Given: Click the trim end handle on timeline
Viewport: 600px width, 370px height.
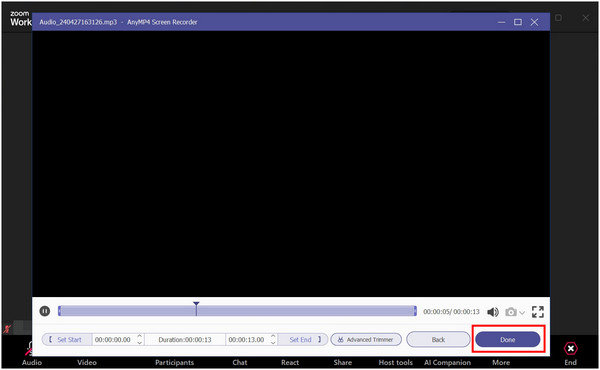Looking at the screenshot, I should pos(415,311).
